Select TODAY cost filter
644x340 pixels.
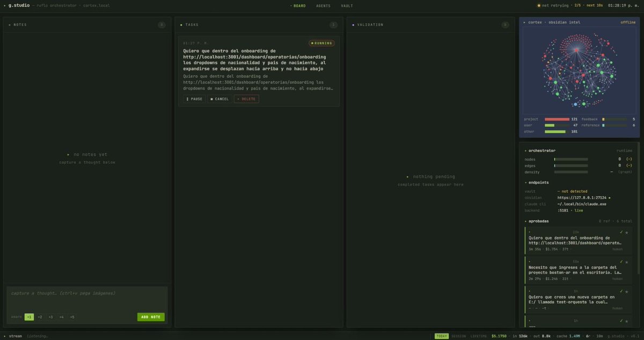(x=441, y=336)
